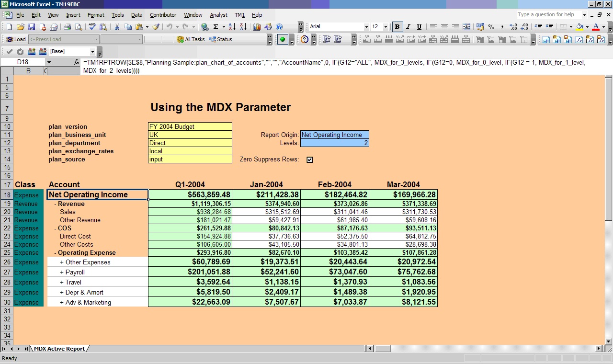
Task: Select the MDX Active Report sheet tab
Action: pyautogui.click(x=59, y=349)
